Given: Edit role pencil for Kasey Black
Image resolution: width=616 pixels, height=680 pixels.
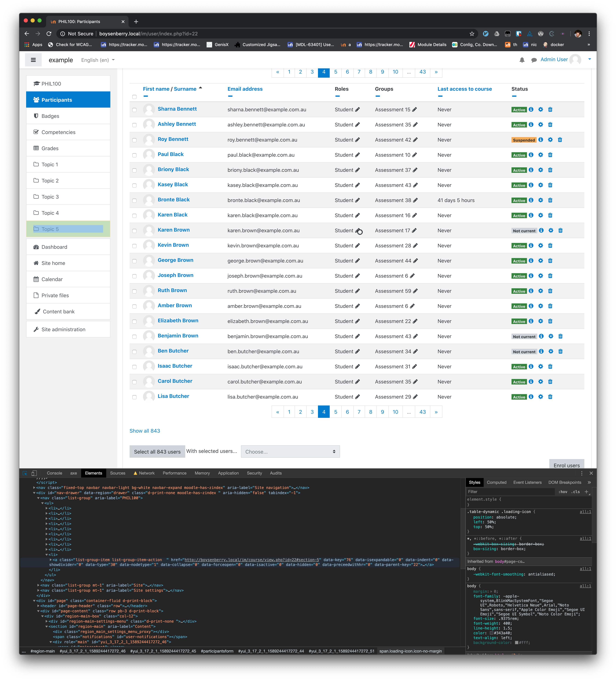Looking at the screenshot, I should (x=357, y=185).
